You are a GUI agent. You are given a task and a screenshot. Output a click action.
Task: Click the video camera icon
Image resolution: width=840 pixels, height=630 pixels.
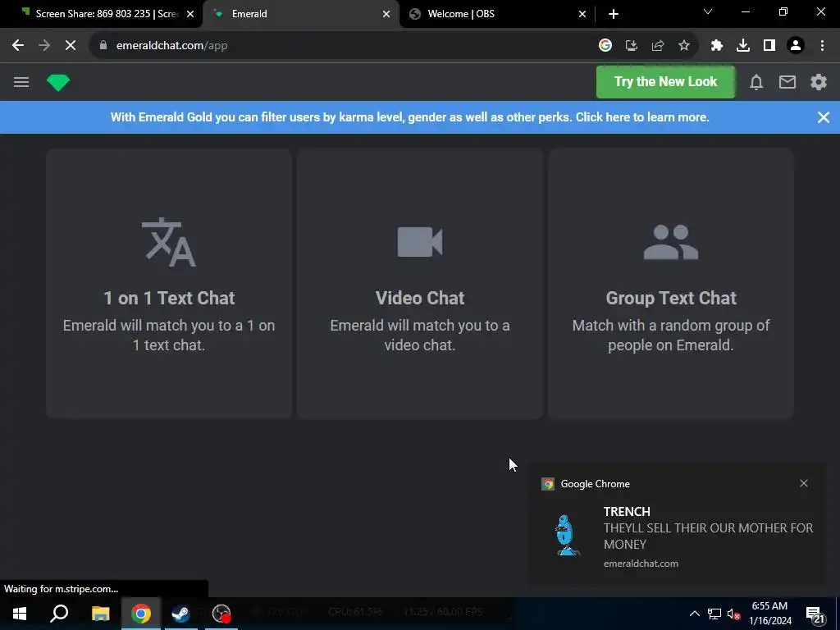pos(420,242)
